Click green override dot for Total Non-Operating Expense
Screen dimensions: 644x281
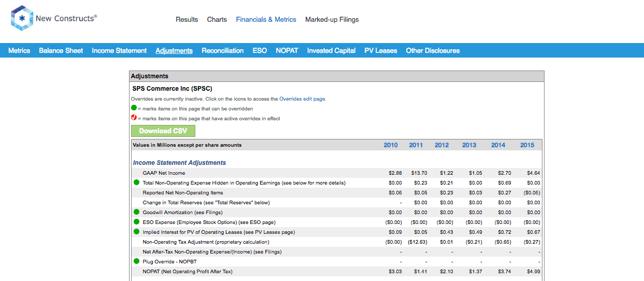(x=137, y=182)
